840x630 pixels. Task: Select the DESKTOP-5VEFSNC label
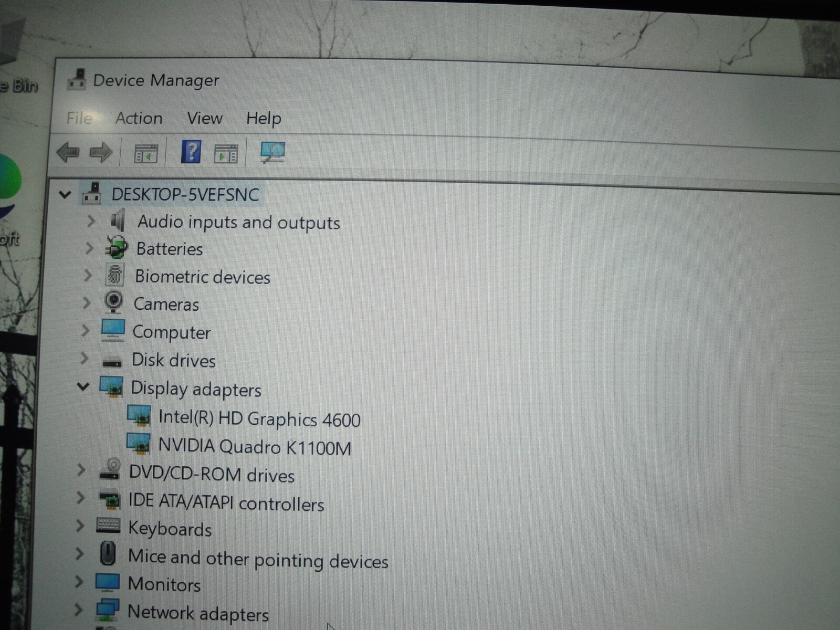click(x=185, y=195)
